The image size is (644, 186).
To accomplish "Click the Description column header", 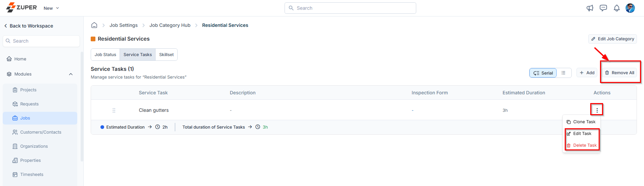I will tap(243, 93).
